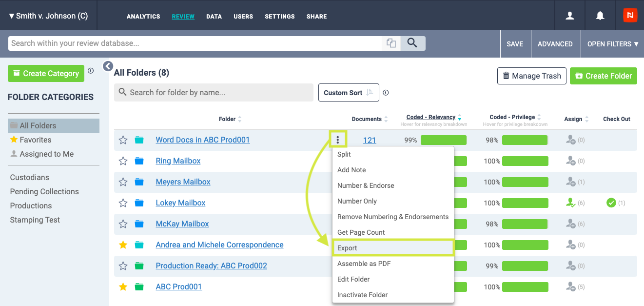Click the green checked-out icon for Lokey Mailbox

pos(611,203)
